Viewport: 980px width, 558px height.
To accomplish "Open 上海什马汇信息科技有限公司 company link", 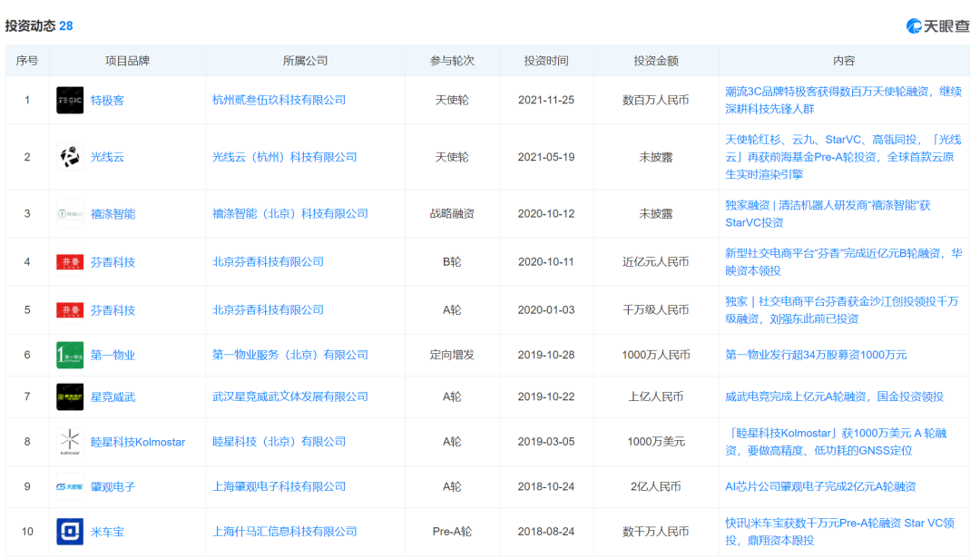I will tap(284, 532).
